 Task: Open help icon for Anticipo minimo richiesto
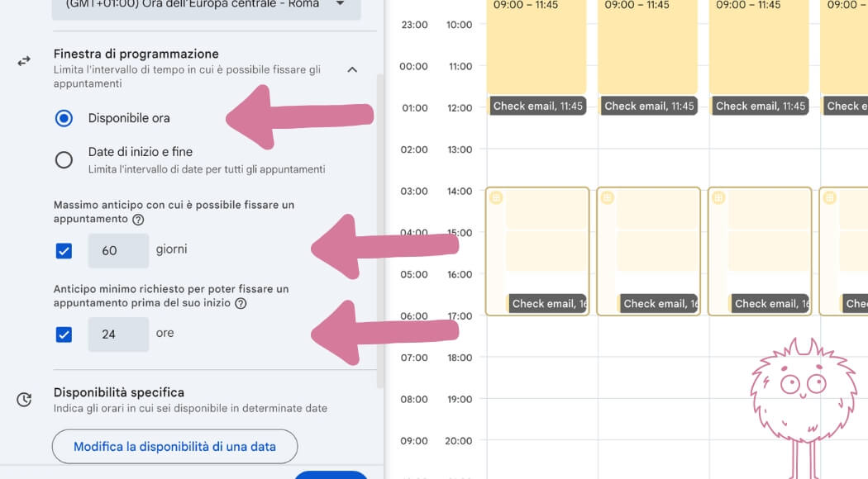click(241, 303)
